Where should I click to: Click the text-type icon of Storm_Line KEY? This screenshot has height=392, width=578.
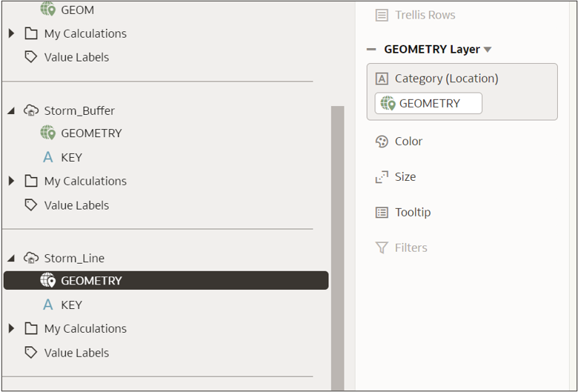click(48, 305)
